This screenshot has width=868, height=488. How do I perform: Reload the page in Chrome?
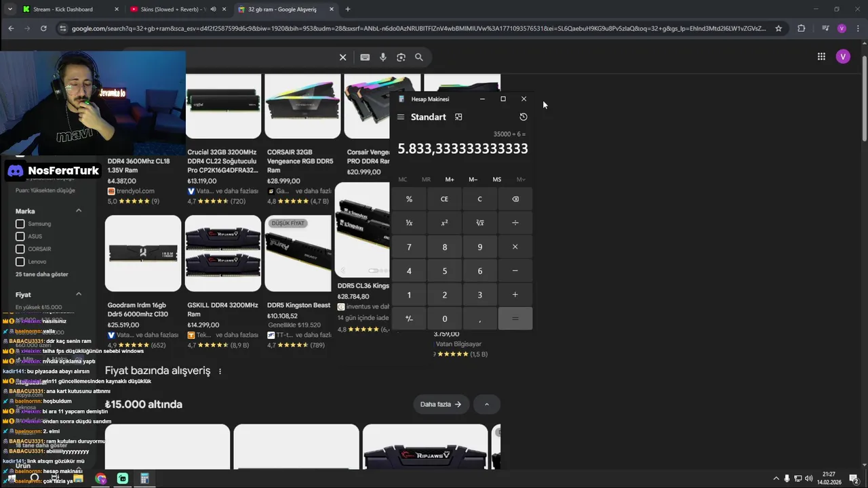point(43,28)
